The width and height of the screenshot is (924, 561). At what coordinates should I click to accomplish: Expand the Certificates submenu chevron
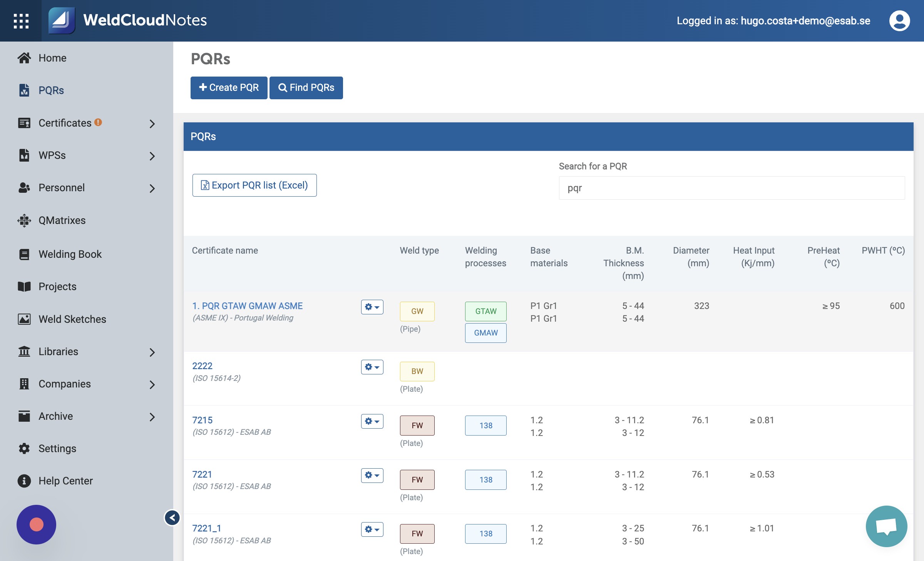click(x=152, y=124)
